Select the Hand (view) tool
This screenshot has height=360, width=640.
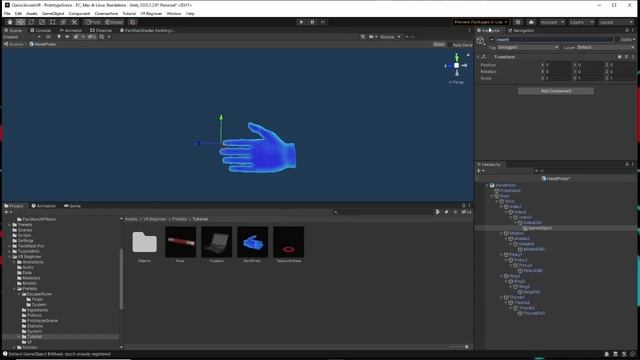point(10,22)
